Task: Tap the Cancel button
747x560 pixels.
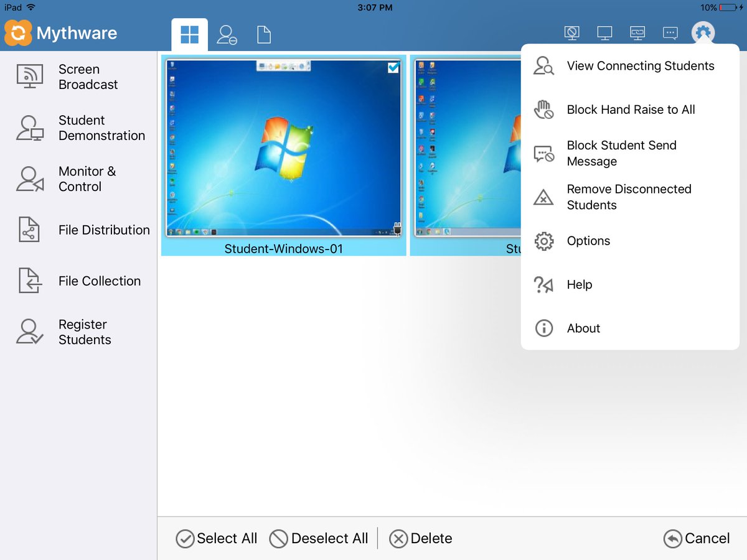Action: [697, 538]
